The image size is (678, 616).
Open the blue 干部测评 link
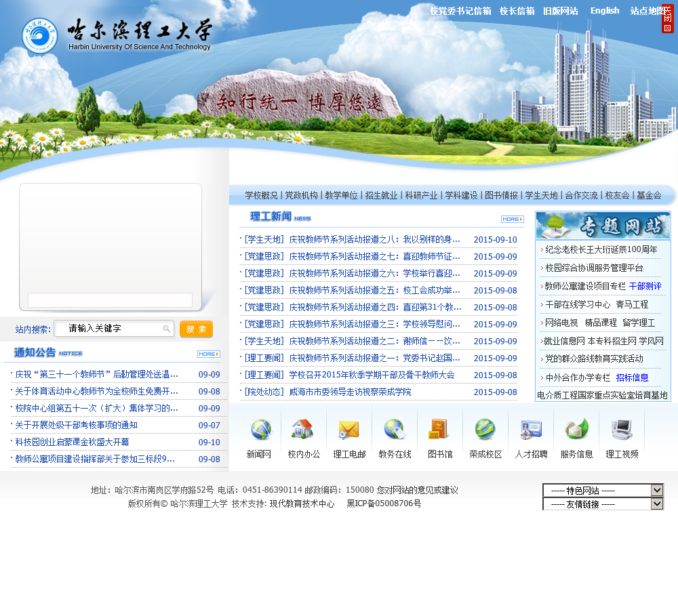coord(645,286)
